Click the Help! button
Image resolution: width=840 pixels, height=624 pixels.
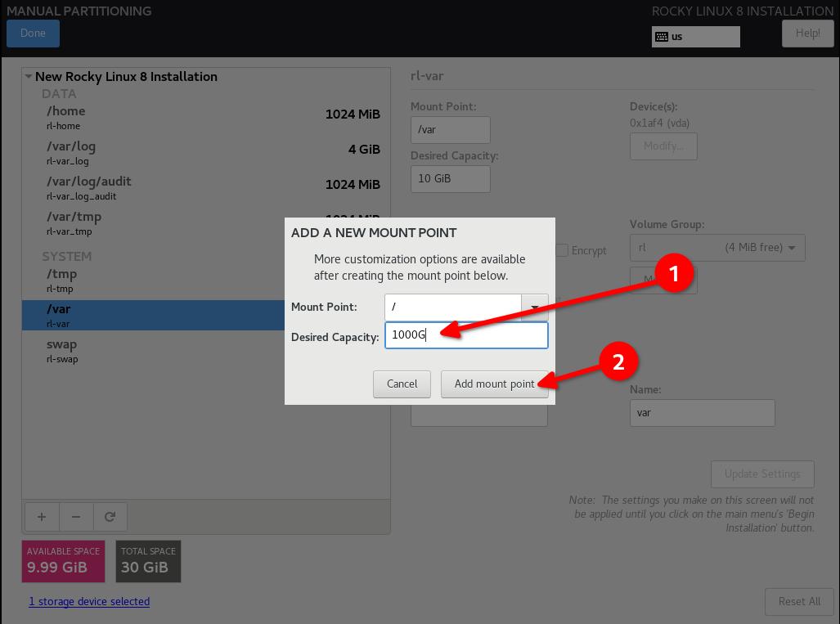pyautogui.click(x=807, y=34)
